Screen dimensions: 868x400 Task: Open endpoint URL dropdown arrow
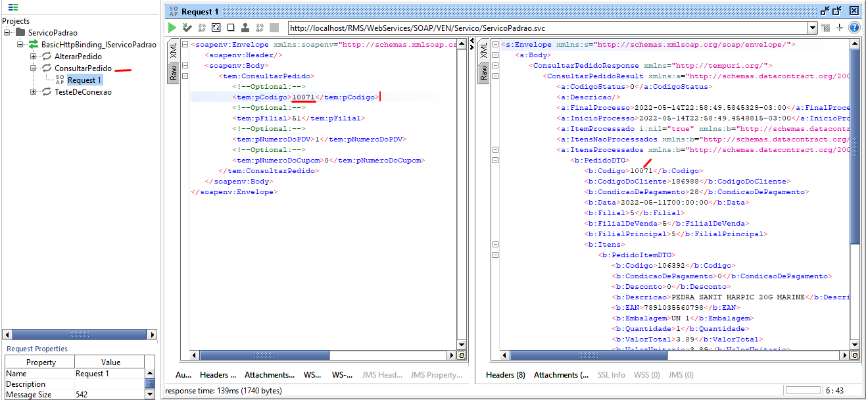[813, 28]
